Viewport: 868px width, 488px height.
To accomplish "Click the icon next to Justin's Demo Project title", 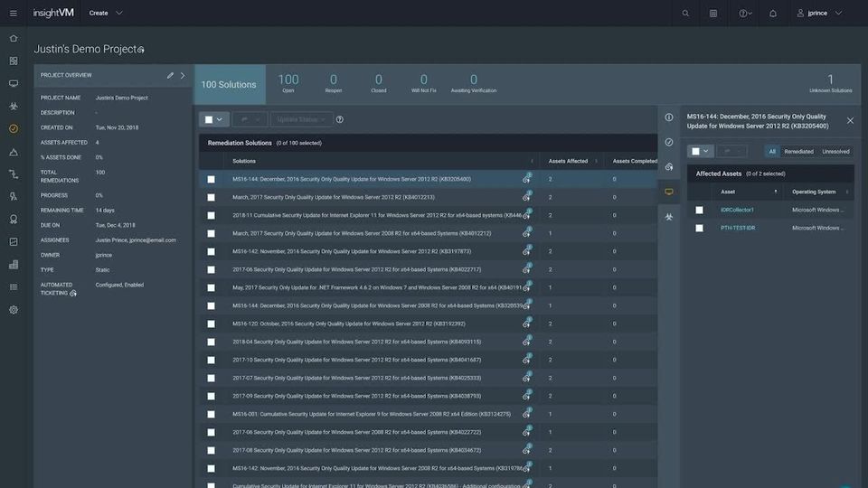I will click(x=142, y=51).
